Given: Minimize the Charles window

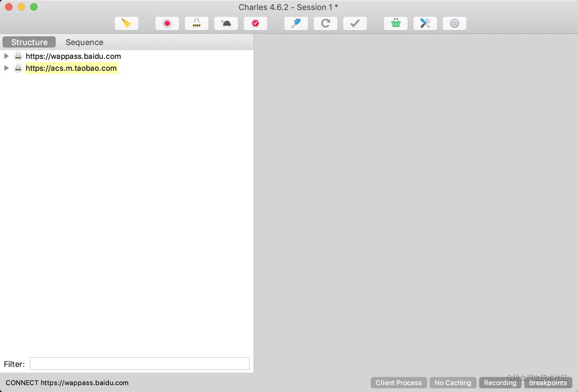Looking at the screenshot, I should point(21,7).
